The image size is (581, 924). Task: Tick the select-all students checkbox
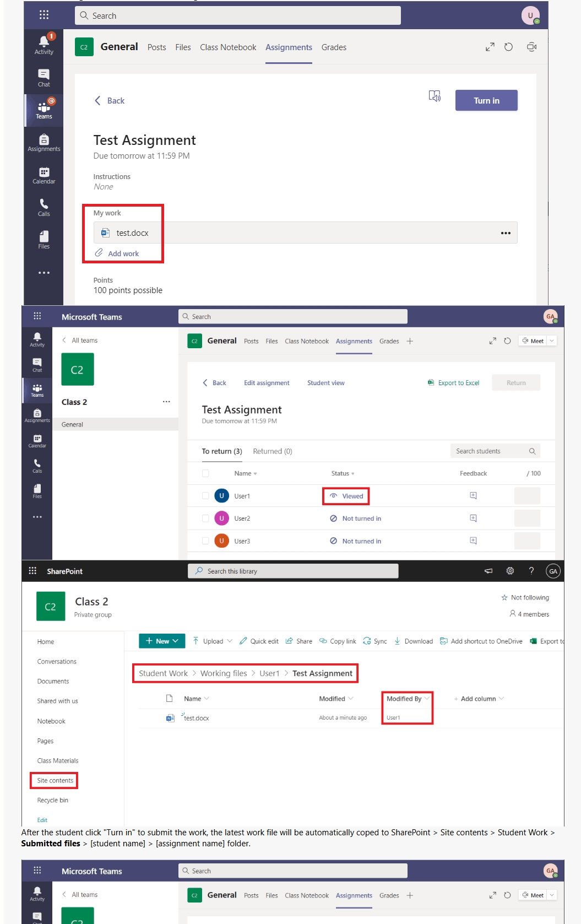(205, 473)
